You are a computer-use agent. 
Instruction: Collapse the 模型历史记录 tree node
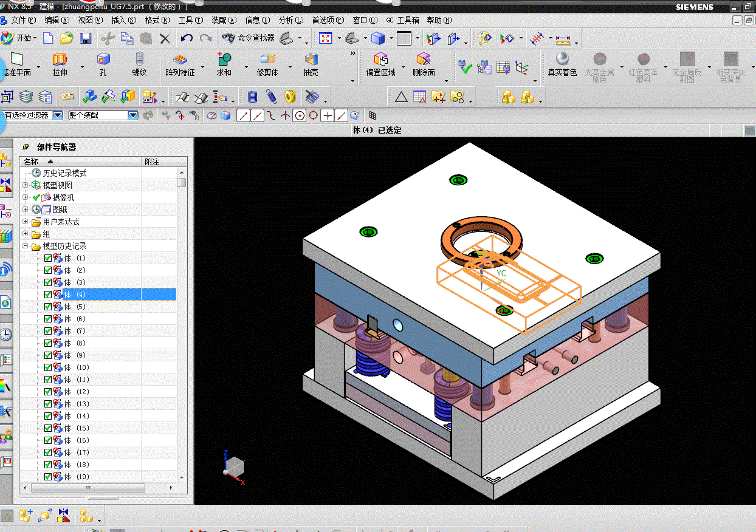coord(26,246)
